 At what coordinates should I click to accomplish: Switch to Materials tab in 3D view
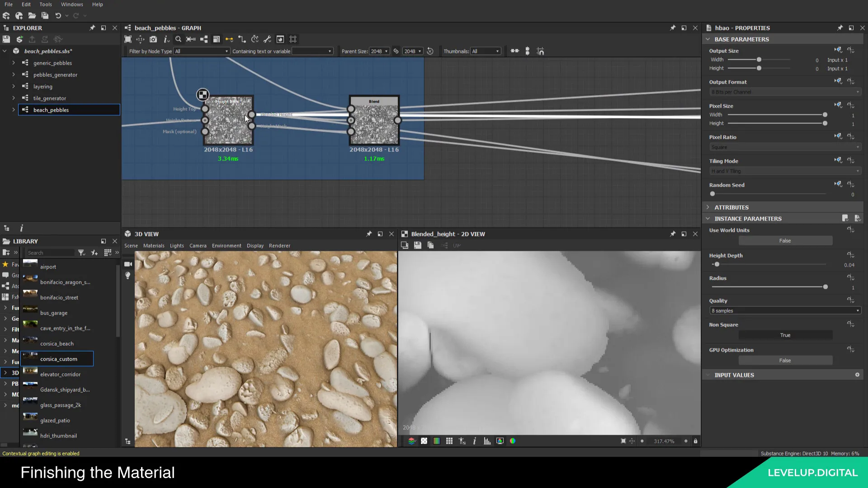153,245
